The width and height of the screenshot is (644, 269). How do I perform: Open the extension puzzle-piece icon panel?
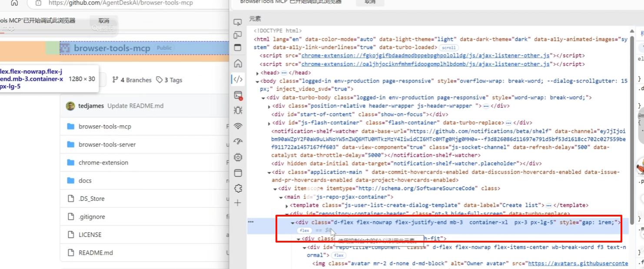coord(238,188)
